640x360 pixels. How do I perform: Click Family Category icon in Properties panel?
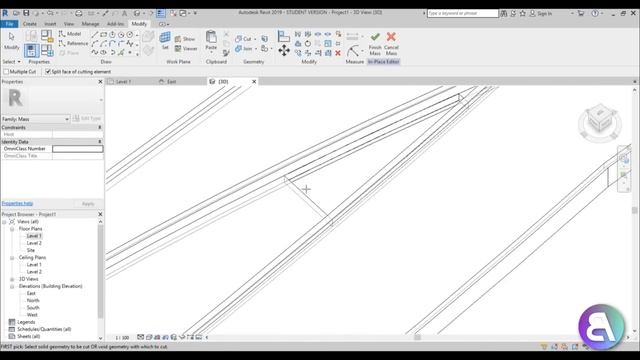tap(47, 36)
